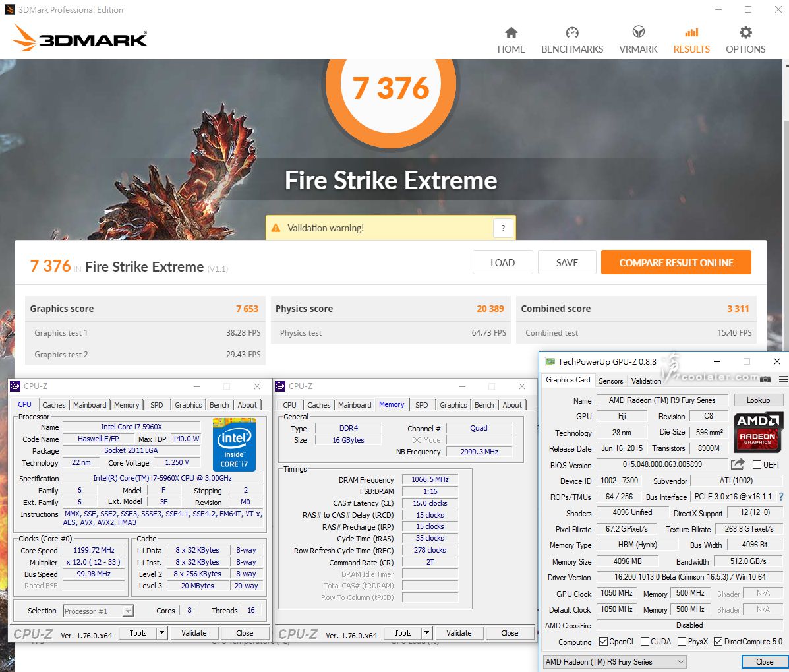Click the Physics score value 20 389
Screen dimensions: 789x672
(x=490, y=309)
